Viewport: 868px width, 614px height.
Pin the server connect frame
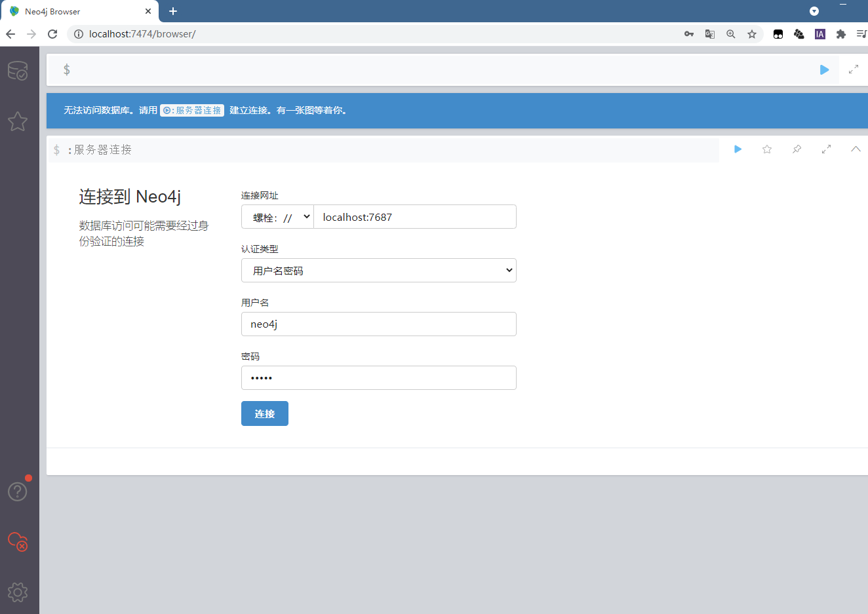(x=797, y=149)
